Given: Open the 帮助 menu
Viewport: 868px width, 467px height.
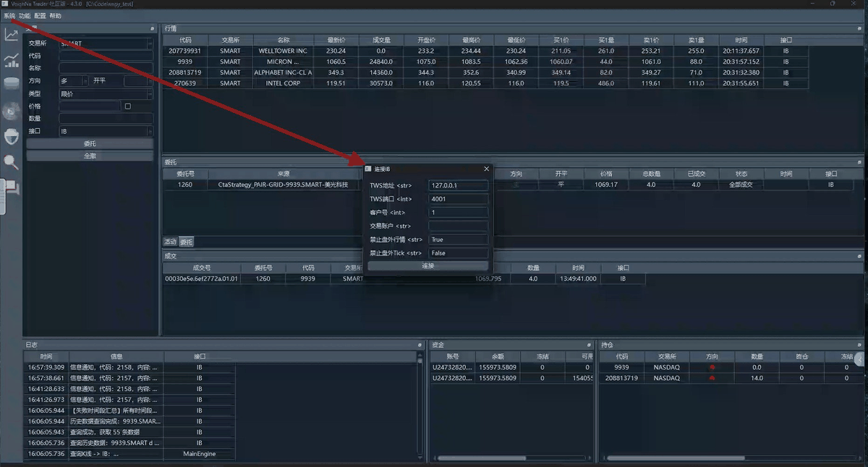Looking at the screenshot, I should click(x=56, y=15).
